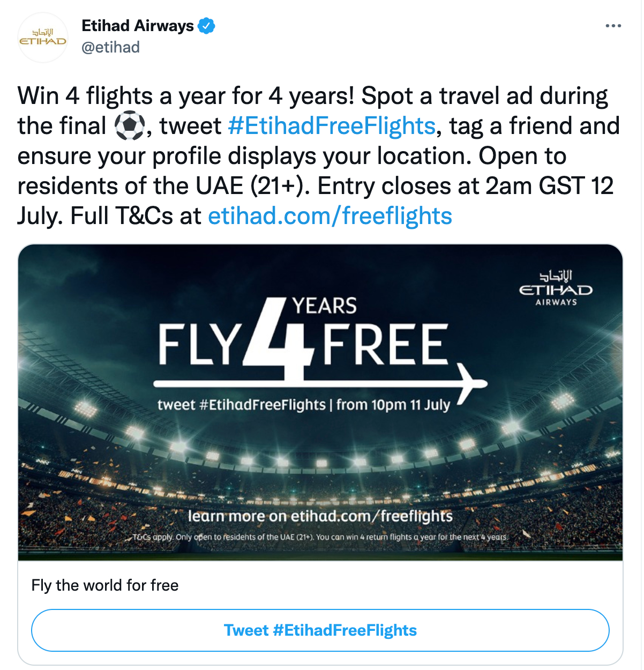Click the white airplane graphic in the banner
The height and width of the screenshot is (670, 644).
pyautogui.click(x=470, y=383)
